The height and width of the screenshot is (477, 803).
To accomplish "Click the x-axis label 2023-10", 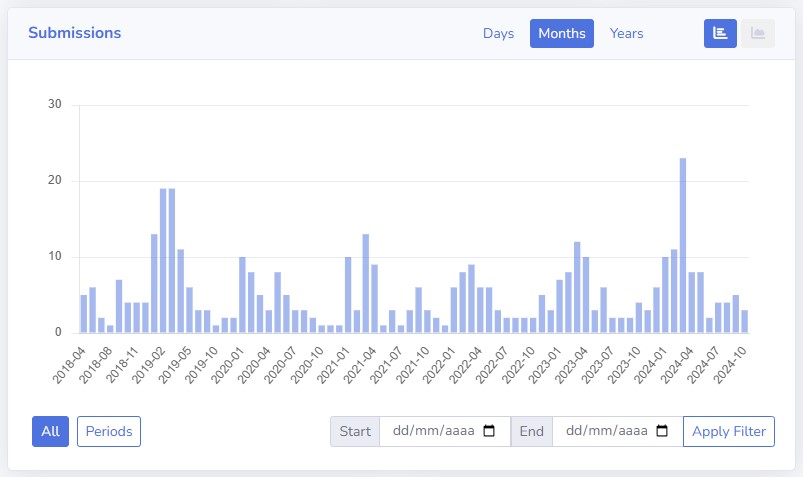I will click(x=624, y=365).
